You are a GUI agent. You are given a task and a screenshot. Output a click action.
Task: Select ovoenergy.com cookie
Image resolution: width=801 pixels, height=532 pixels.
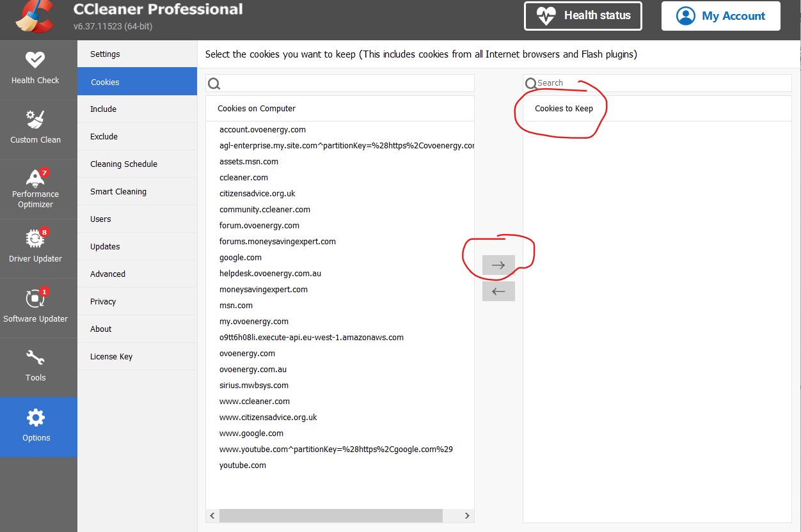[247, 354]
